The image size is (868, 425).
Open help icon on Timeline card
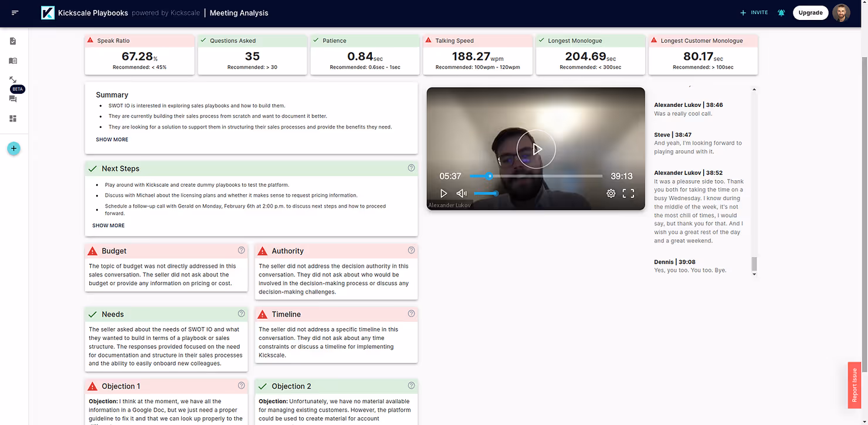(x=411, y=313)
